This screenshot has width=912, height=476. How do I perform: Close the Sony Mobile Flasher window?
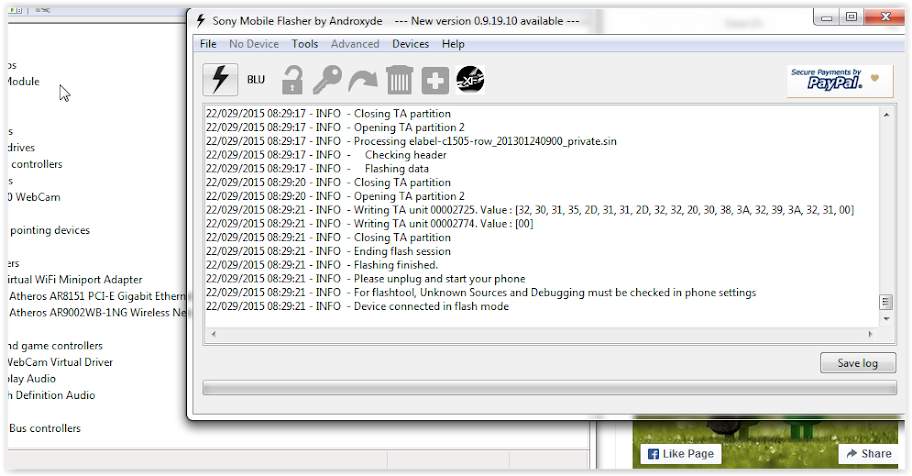point(885,17)
